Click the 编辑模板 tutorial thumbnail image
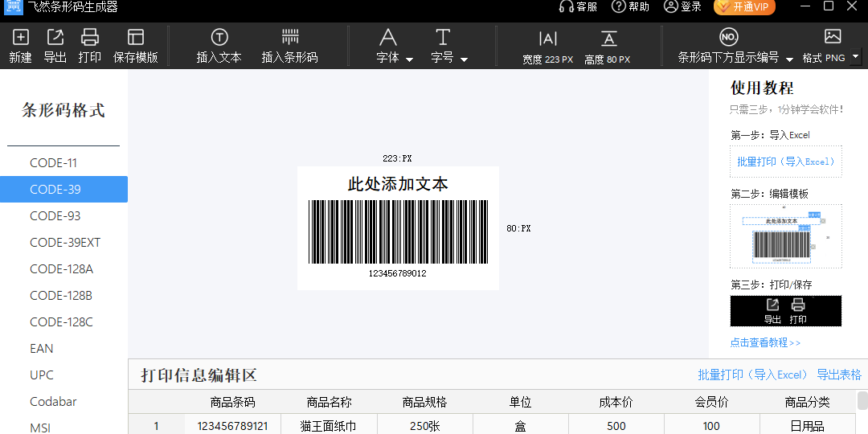 click(x=785, y=236)
